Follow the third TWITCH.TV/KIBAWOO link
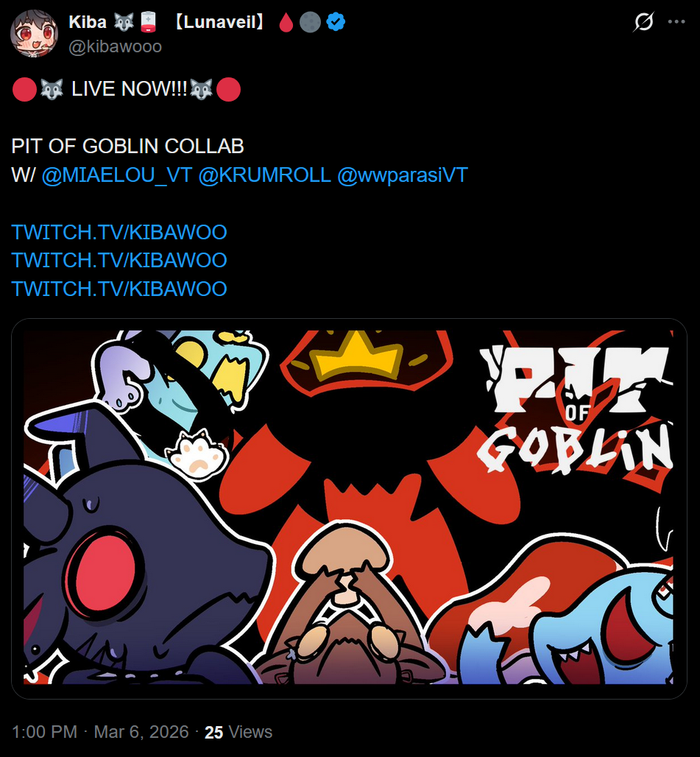The height and width of the screenshot is (757, 700). (x=119, y=289)
